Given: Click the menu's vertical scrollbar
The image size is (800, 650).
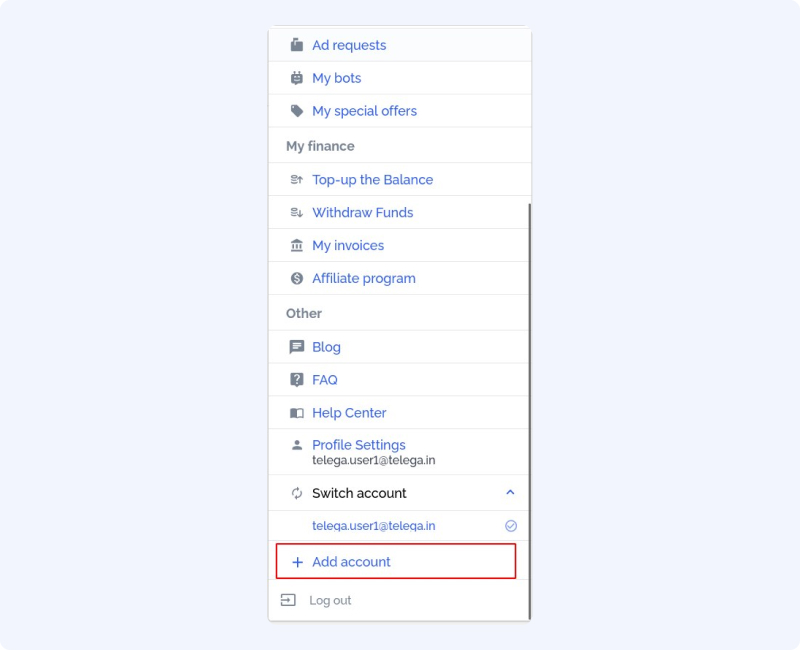Looking at the screenshot, I should [530, 411].
